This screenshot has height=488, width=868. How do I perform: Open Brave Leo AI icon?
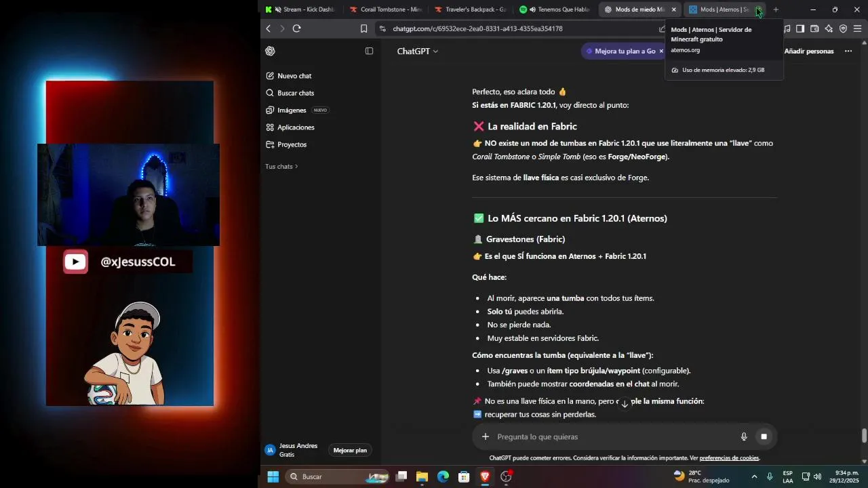[829, 28]
